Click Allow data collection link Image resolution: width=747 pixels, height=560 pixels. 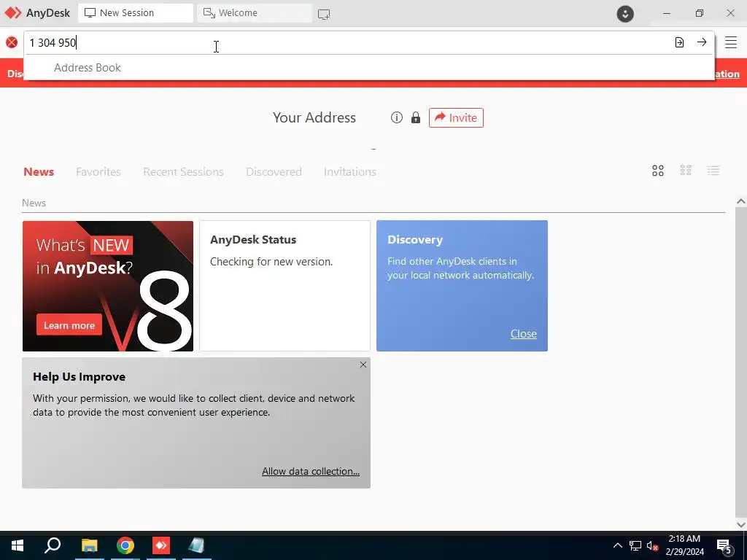coord(311,471)
